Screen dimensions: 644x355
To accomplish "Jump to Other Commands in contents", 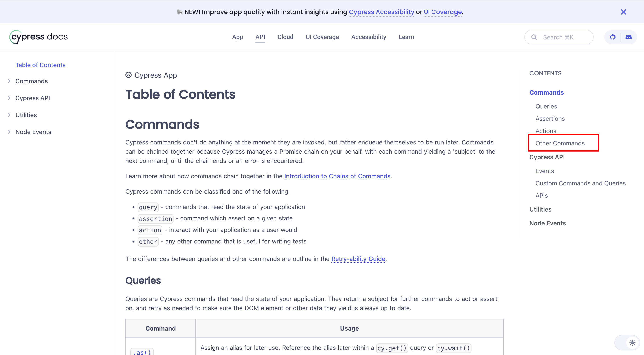I will pos(560,143).
